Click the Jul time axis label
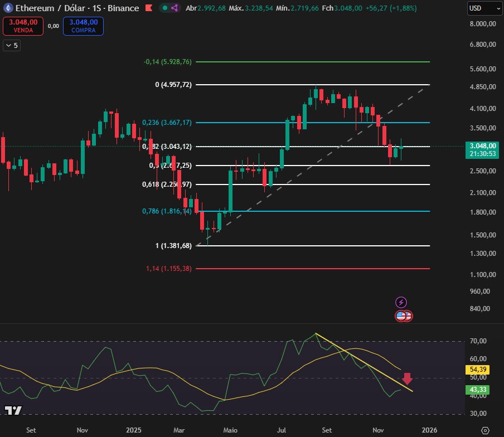Viewport: 504px width, 437px height. pos(281,430)
